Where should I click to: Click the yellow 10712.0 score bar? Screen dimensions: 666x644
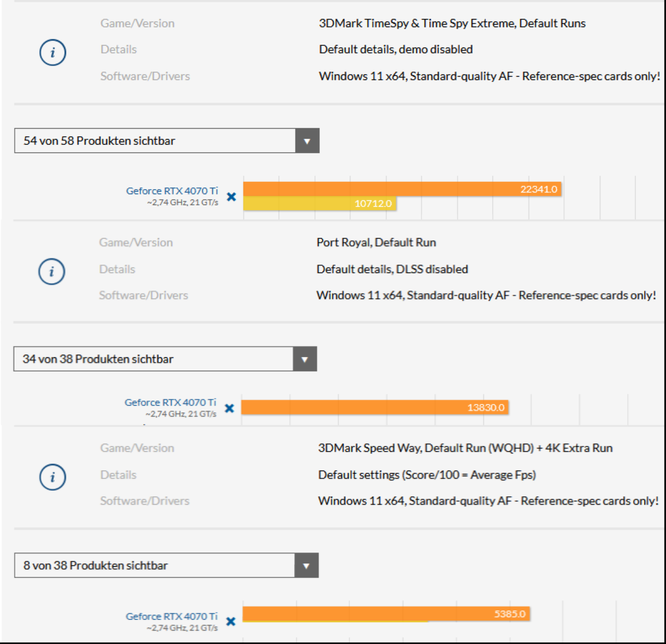320,204
